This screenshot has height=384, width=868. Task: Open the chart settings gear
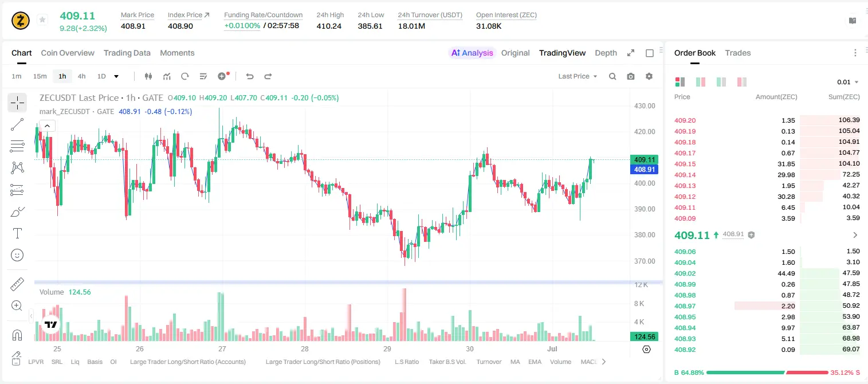(649, 76)
